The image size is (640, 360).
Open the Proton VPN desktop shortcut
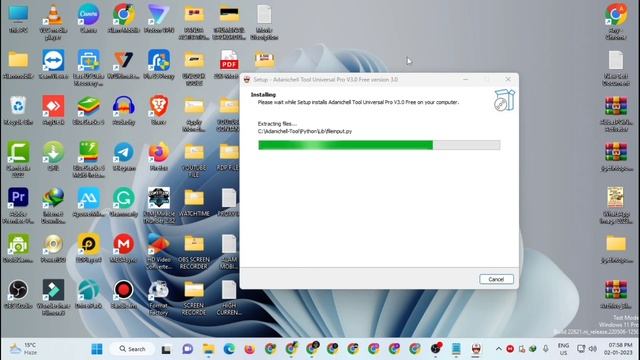click(159, 19)
